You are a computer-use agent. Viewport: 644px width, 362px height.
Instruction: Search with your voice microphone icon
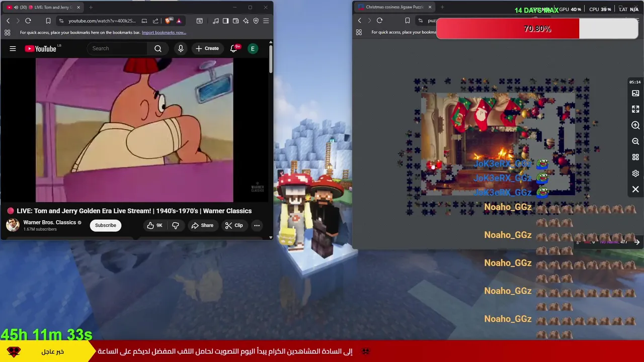pyautogui.click(x=181, y=48)
